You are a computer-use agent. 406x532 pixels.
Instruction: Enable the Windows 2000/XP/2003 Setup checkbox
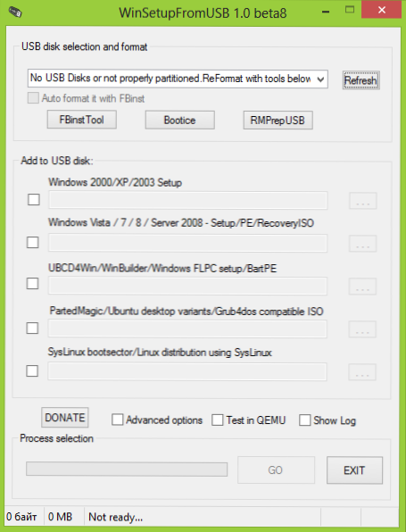coord(34,200)
